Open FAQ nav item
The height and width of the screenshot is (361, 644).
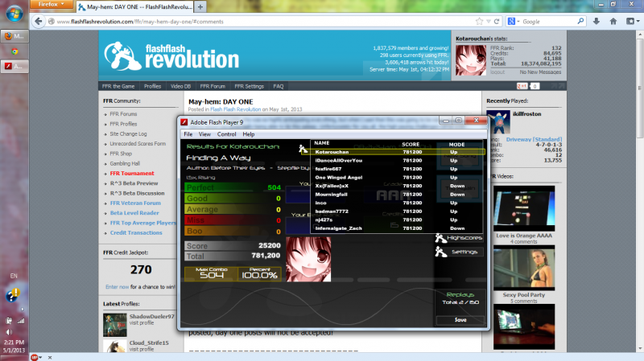pyautogui.click(x=279, y=86)
